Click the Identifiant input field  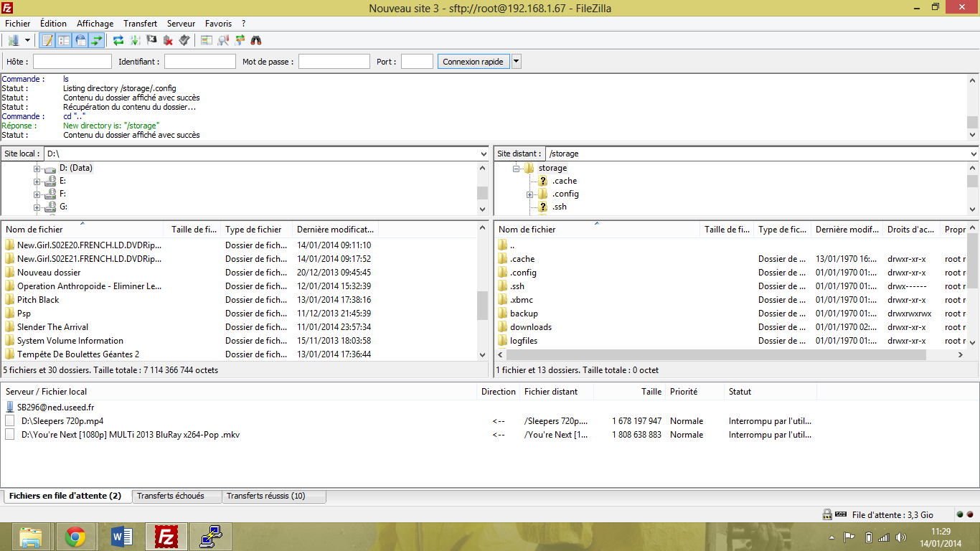pyautogui.click(x=200, y=62)
